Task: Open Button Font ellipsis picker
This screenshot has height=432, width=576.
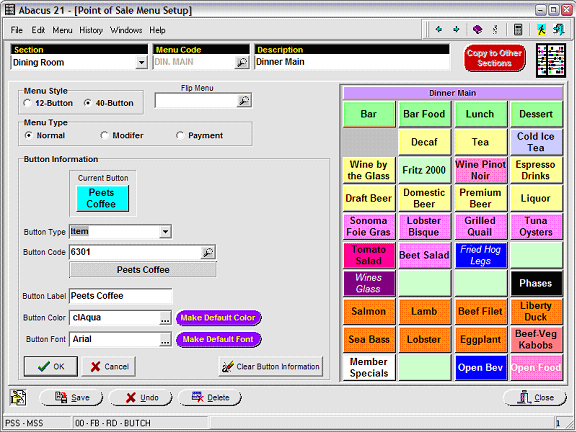Action: tap(165, 339)
